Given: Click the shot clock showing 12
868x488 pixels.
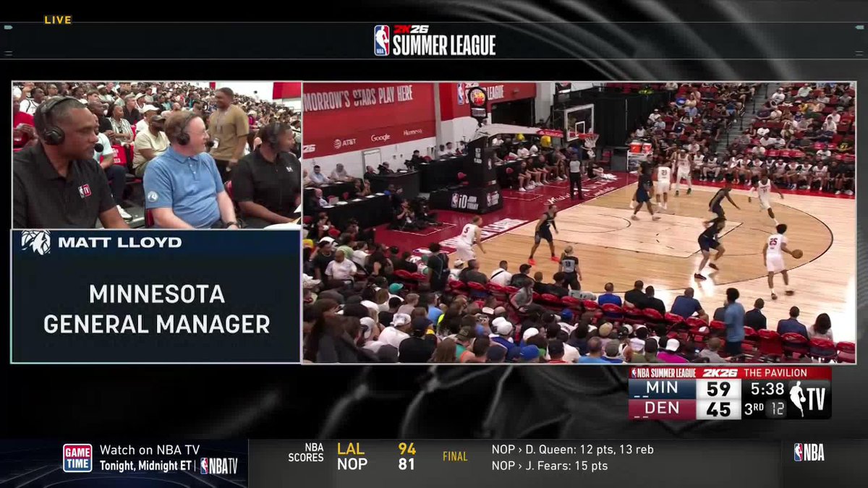Looking at the screenshot, I should click(775, 409).
